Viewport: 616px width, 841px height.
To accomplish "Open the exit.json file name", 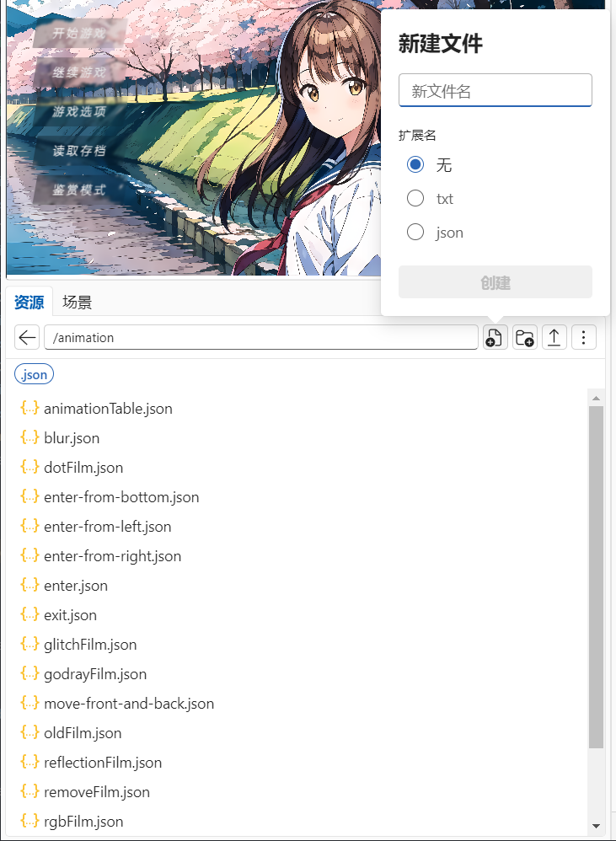I will click(70, 615).
